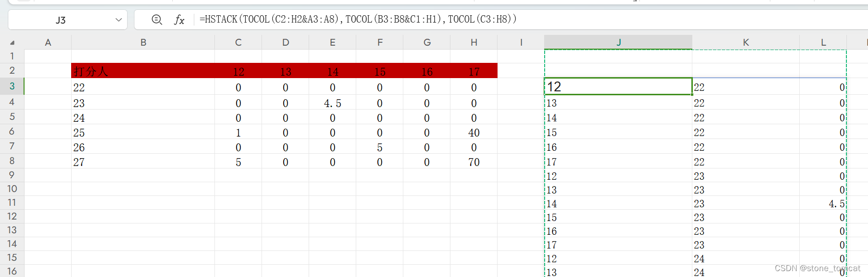Click cell F7 with value 5
The image size is (868, 277).
(x=380, y=147)
